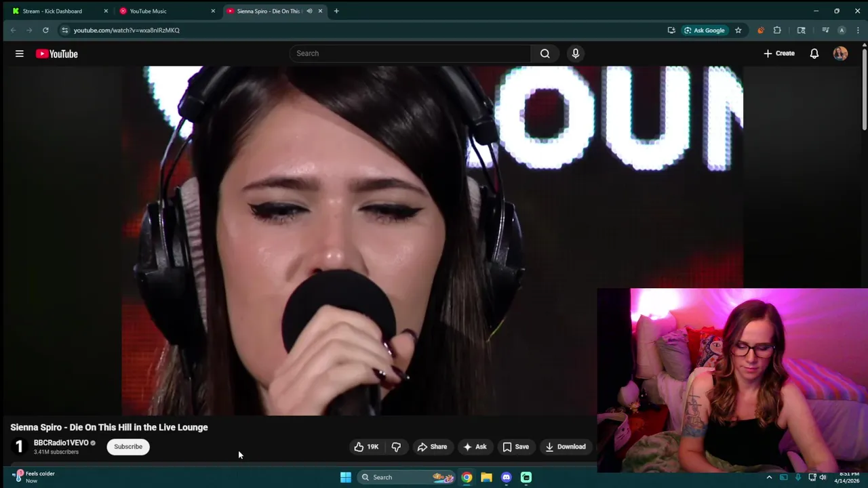Screen dimensions: 868x488
Task: Open the media controls music-note icon
Action: point(825,30)
